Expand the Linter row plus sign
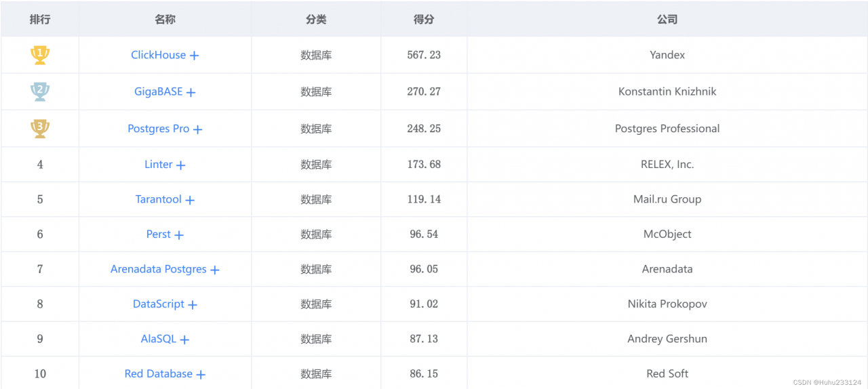The height and width of the screenshot is (389, 868). coord(180,165)
